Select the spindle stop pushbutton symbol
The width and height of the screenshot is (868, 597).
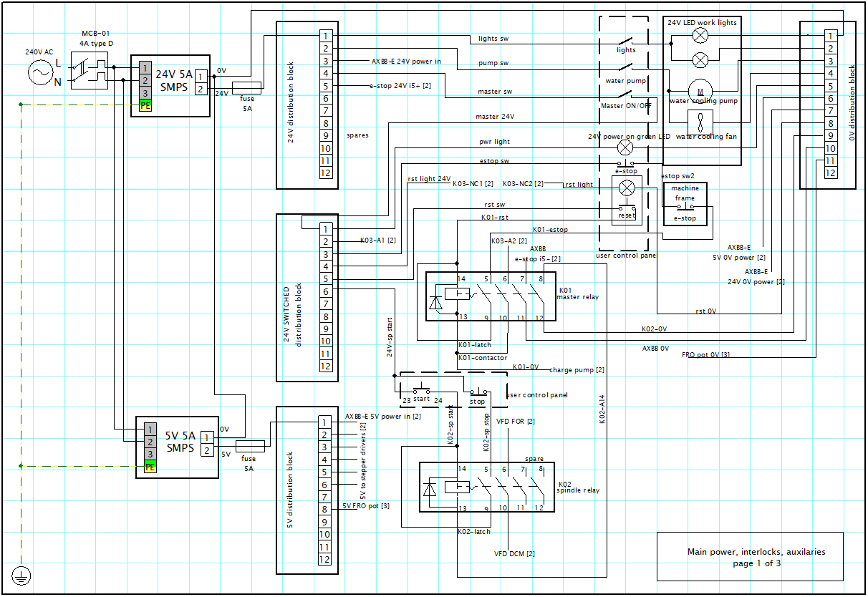click(478, 392)
